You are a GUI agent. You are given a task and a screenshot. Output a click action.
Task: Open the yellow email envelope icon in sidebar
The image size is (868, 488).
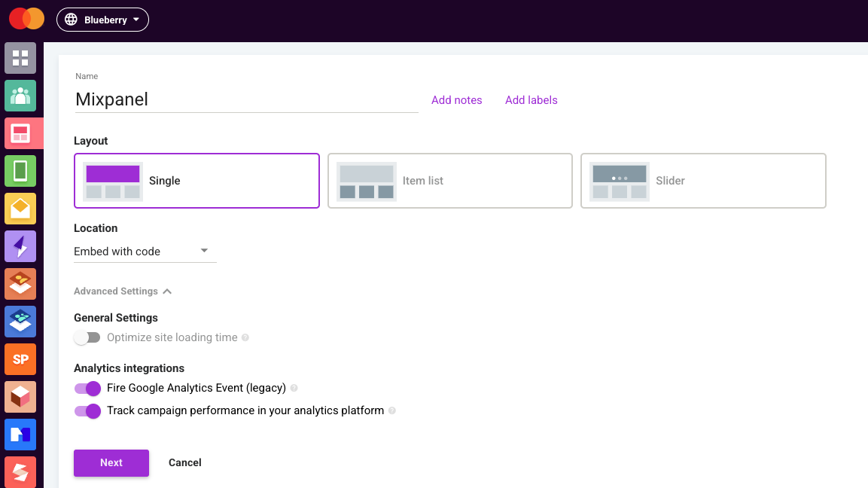tap(20, 209)
